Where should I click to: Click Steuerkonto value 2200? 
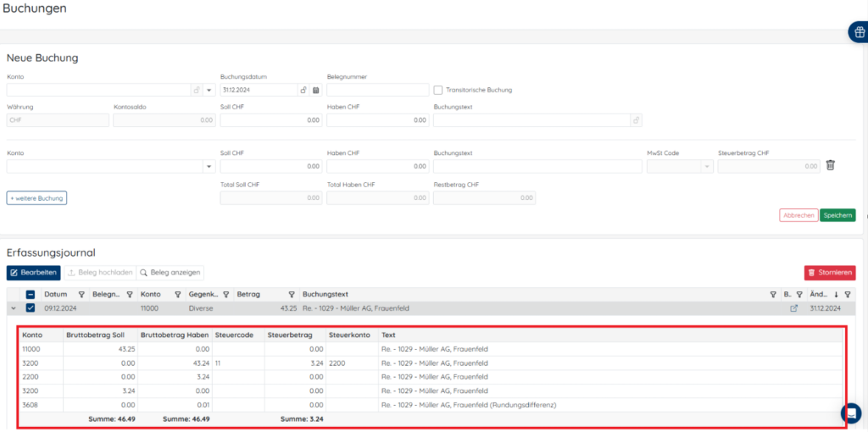pyautogui.click(x=336, y=363)
